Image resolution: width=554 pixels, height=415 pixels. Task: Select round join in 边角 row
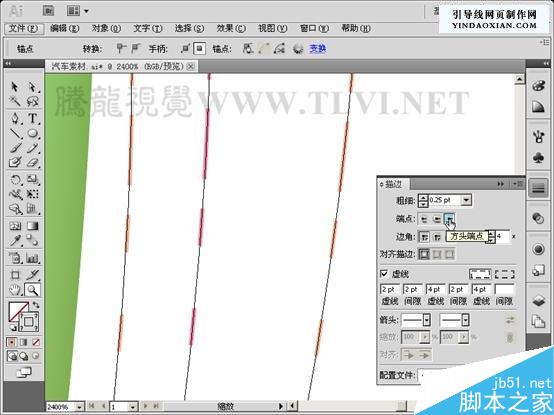point(437,237)
